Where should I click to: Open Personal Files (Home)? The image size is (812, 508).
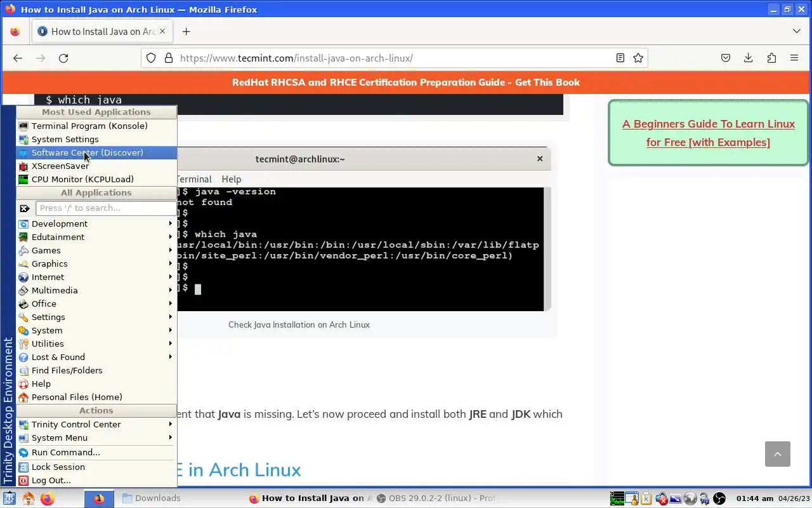[x=96, y=397]
